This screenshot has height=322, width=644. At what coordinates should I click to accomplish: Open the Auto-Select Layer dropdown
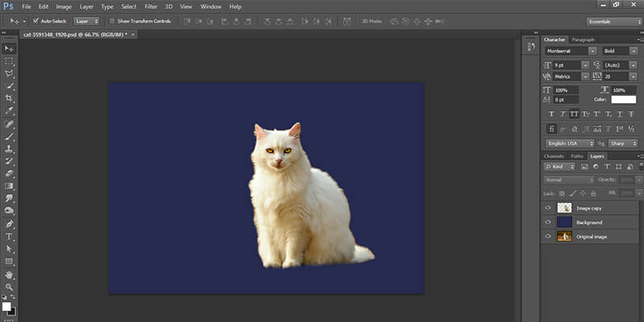[87, 21]
